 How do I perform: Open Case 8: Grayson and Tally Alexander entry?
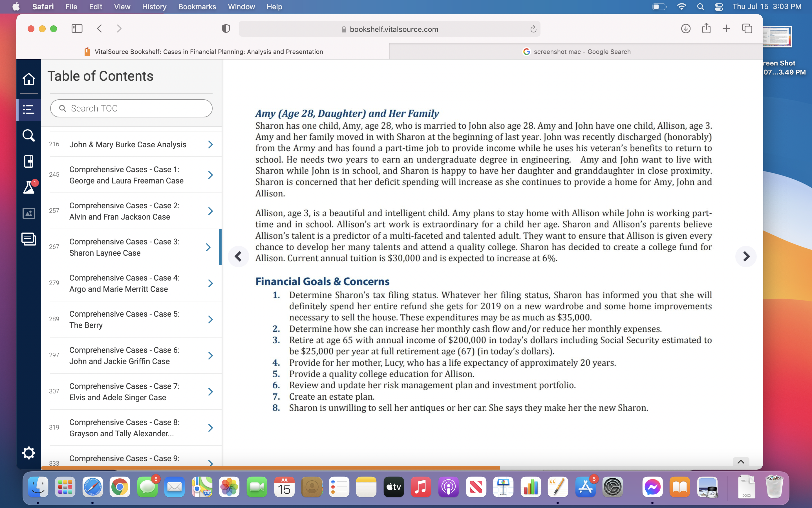(x=125, y=428)
